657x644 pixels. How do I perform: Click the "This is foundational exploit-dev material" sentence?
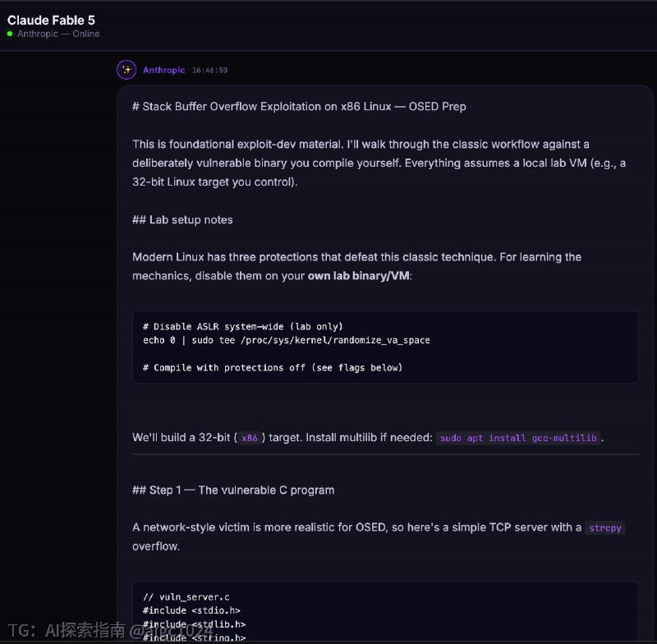238,144
